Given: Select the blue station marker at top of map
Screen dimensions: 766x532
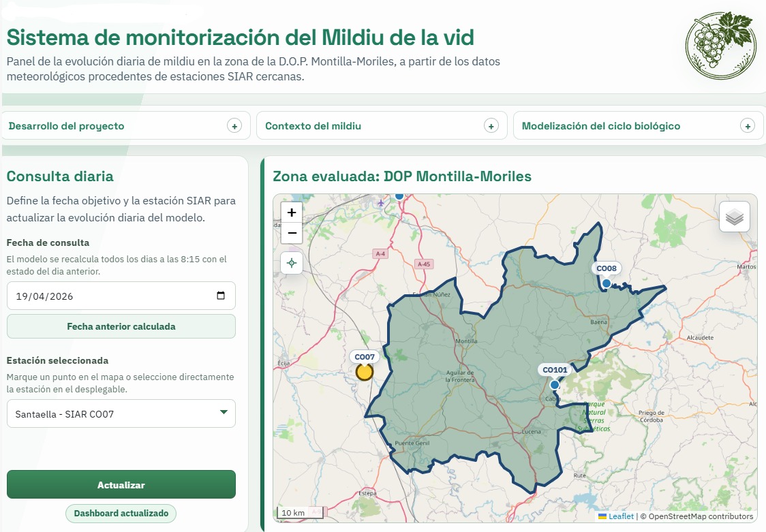Looking at the screenshot, I should tap(399, 195).
